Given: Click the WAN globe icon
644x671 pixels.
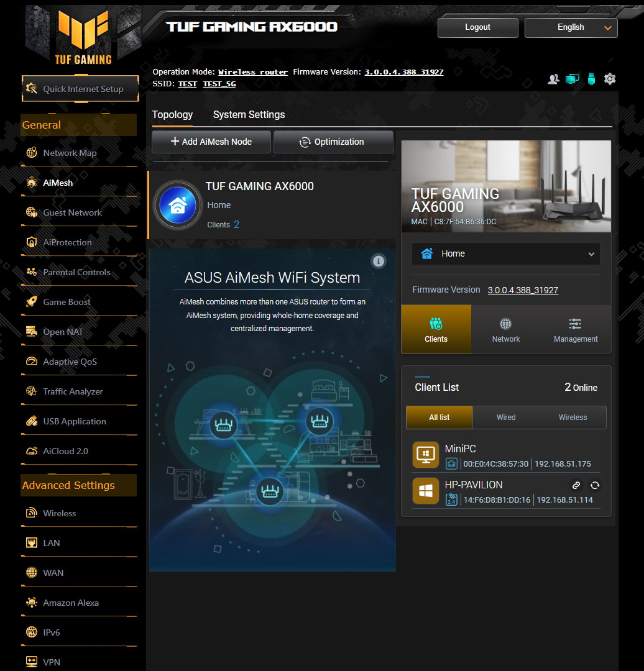Looking at the screenshot, I should pos(32,573).
